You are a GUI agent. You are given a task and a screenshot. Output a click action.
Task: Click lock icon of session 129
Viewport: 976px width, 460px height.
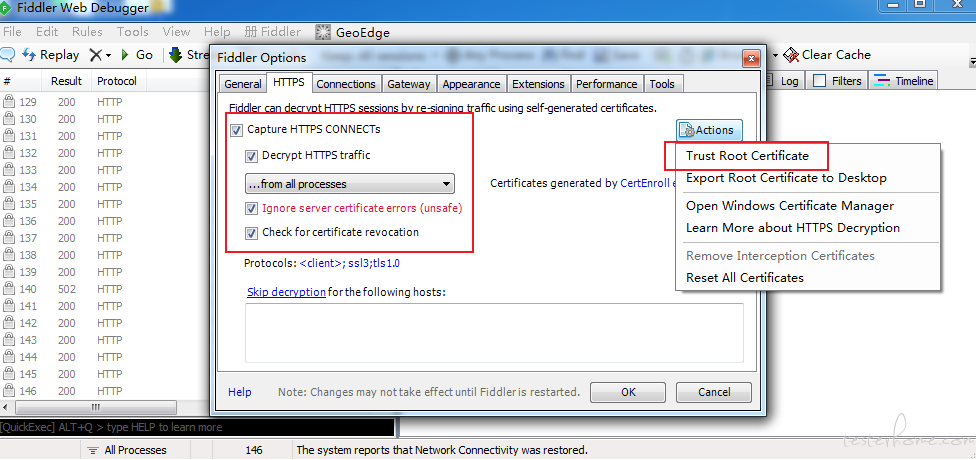9,102
